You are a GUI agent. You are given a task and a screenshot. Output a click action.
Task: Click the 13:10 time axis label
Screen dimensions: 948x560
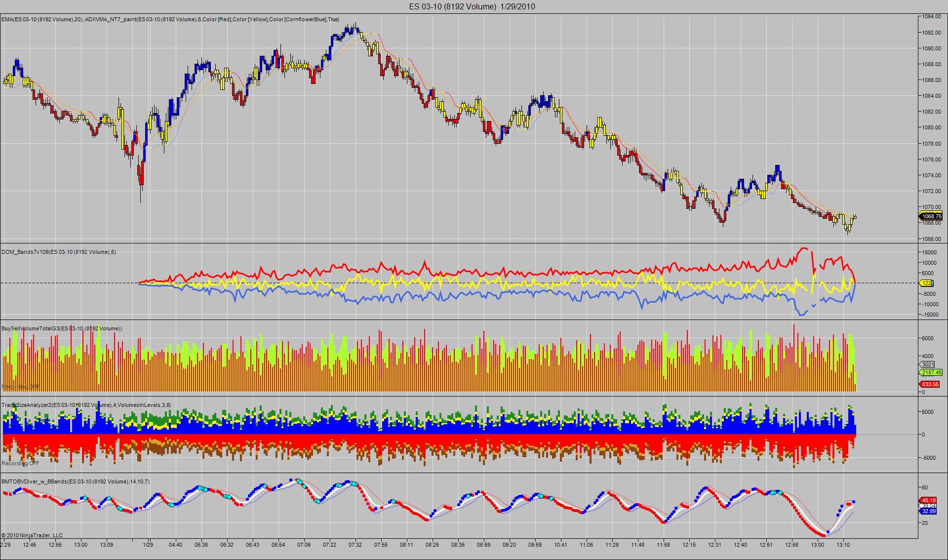(843, 545)
